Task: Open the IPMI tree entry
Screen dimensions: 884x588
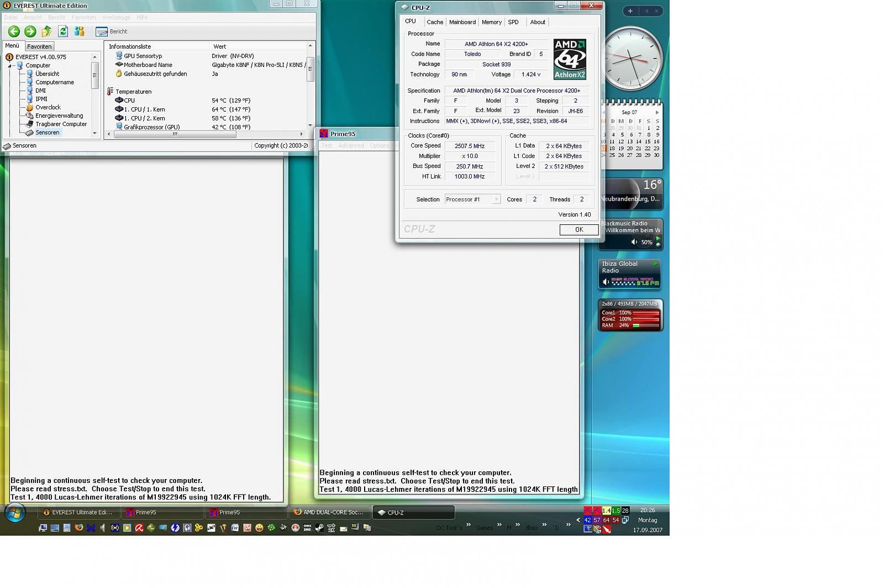Action: point(36,99)
